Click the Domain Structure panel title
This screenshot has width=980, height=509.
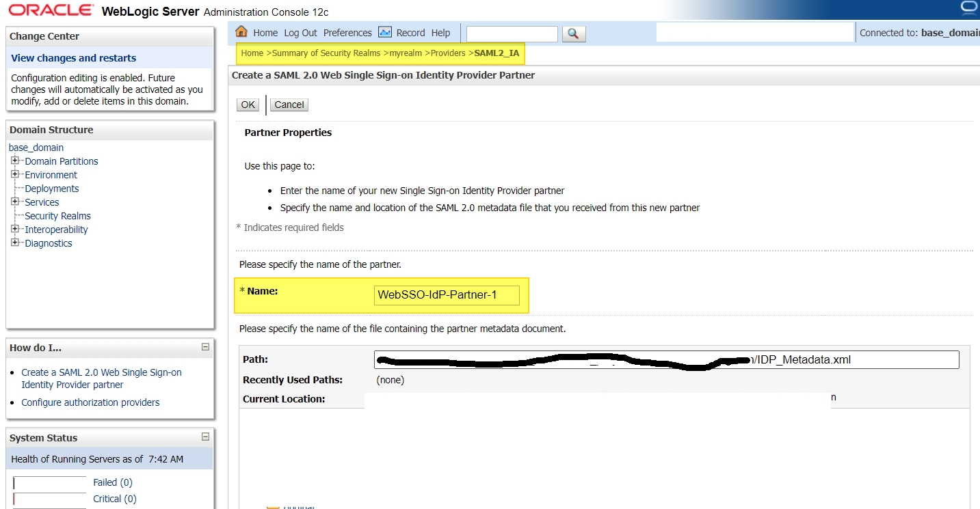pos(51,130)
